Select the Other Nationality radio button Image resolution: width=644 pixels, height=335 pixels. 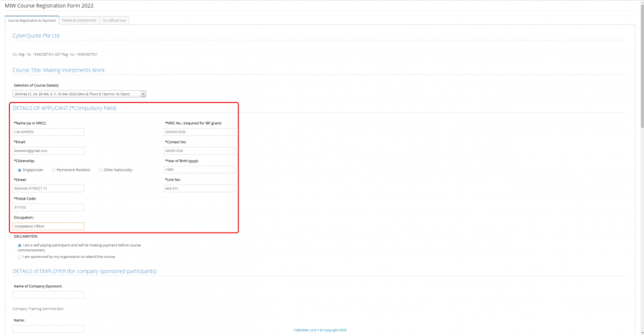coord(101,170)
